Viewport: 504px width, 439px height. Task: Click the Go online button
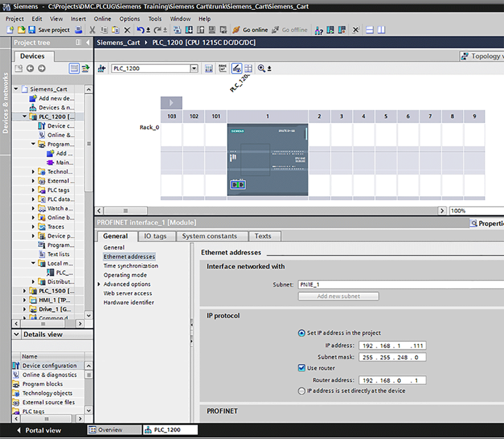point(250,30)
